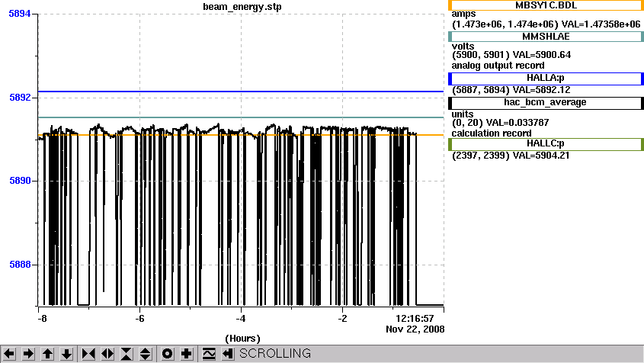The image size is (644, 363).
Task: Click the -8 hours x-axis label
Action: click(42, 319)
